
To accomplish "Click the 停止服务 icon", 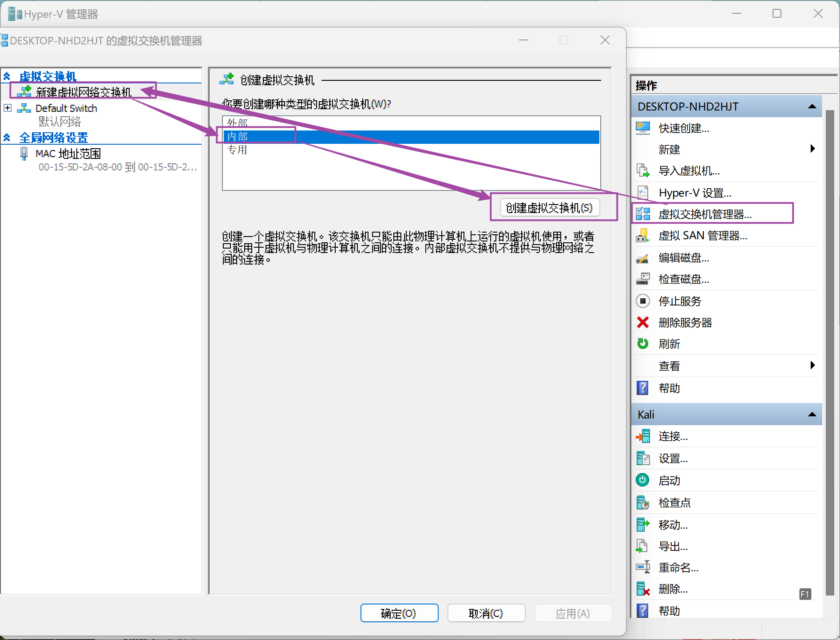I will (x=643, y=301).
